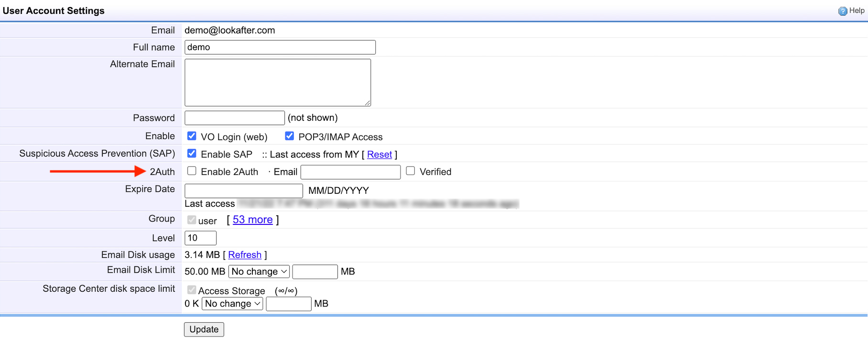Disable the Enable SAP checkbox

coord(192,153)
